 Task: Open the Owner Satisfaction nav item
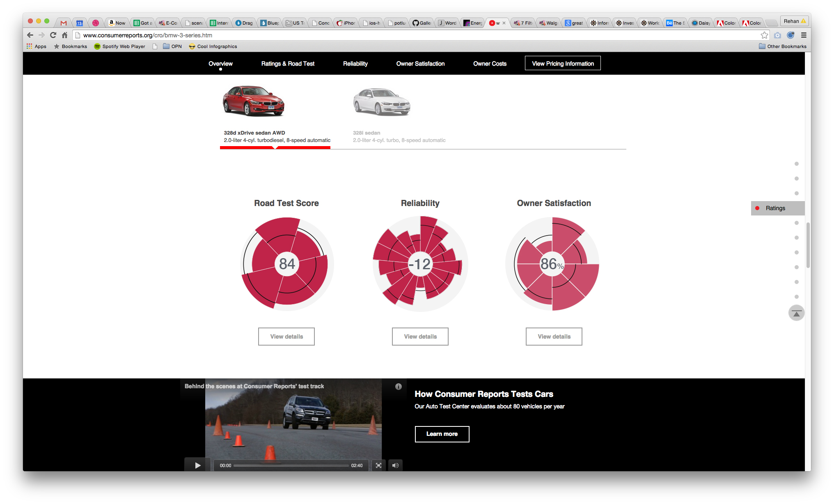coord(420,64)
